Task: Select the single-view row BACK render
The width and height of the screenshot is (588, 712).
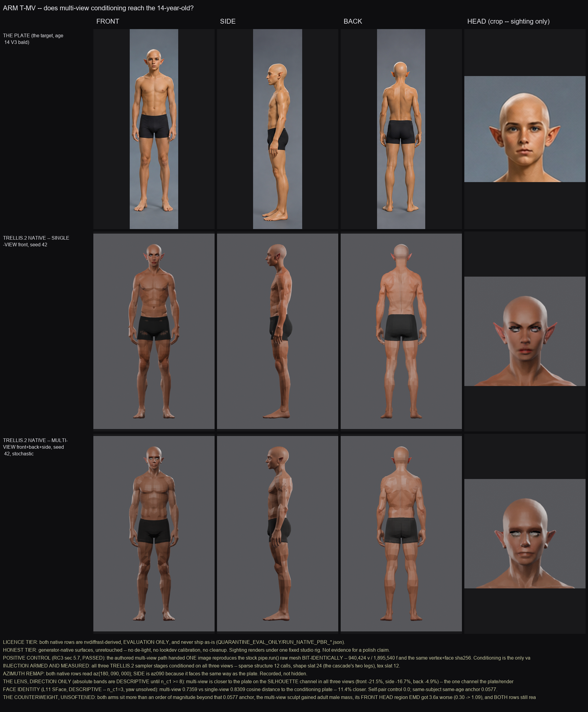Action: (401, 331)
